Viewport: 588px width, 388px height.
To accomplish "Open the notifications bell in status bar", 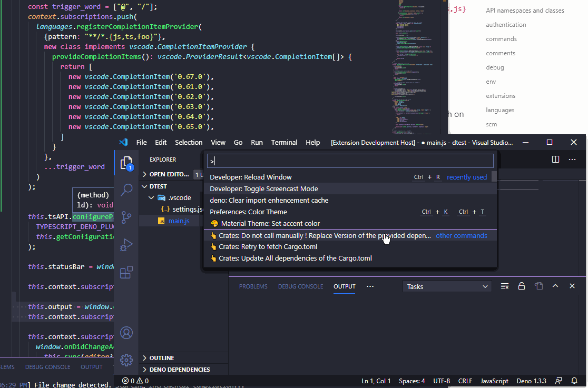I will point(574,381).
